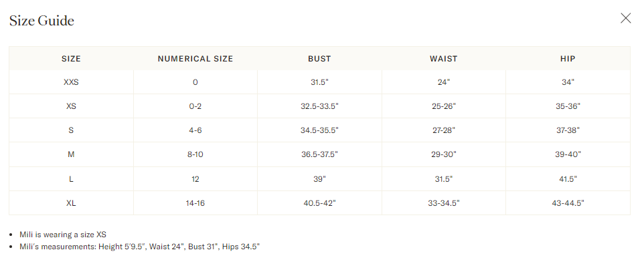Click the 27-28" waist measurement
644x272 pixels.
[x=443, y=130]
